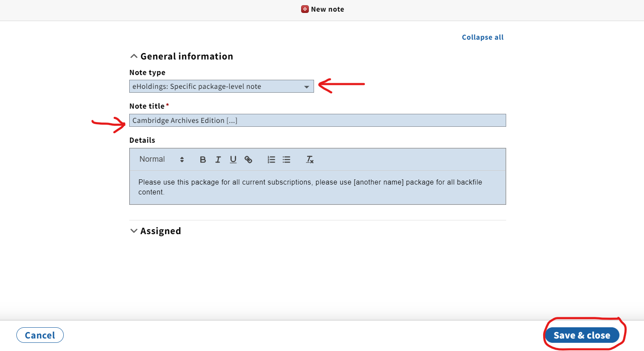Click the Save & close button
Viewport: 644px width, 351px height.
tap(582, 335)
